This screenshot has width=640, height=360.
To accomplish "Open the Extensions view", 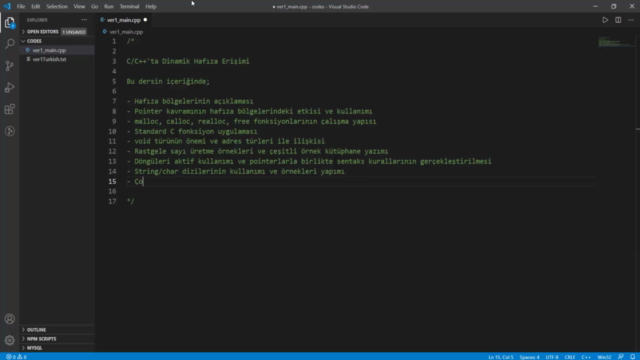I will coord(10,109).
